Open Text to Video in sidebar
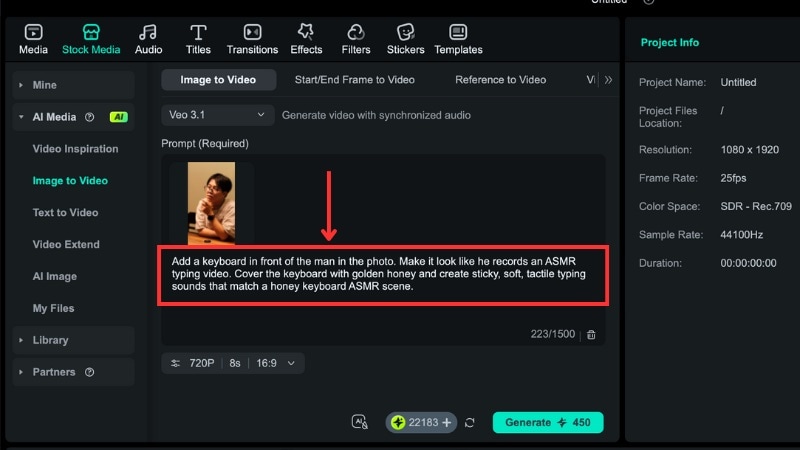800x450 pixels. (65, 213)
